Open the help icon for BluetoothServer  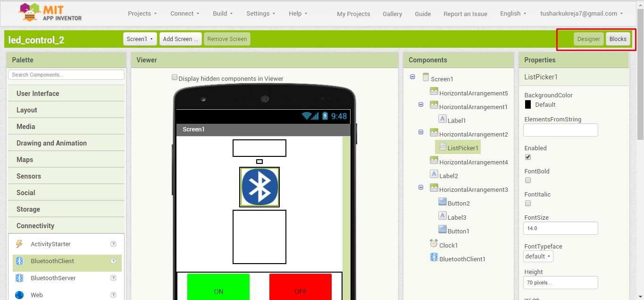(113, 278)
